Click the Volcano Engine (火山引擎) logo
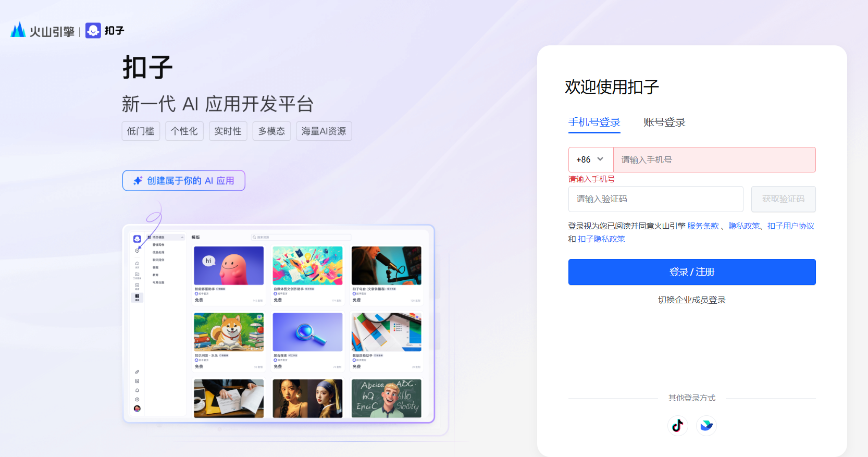 click(x=42, y=30)
